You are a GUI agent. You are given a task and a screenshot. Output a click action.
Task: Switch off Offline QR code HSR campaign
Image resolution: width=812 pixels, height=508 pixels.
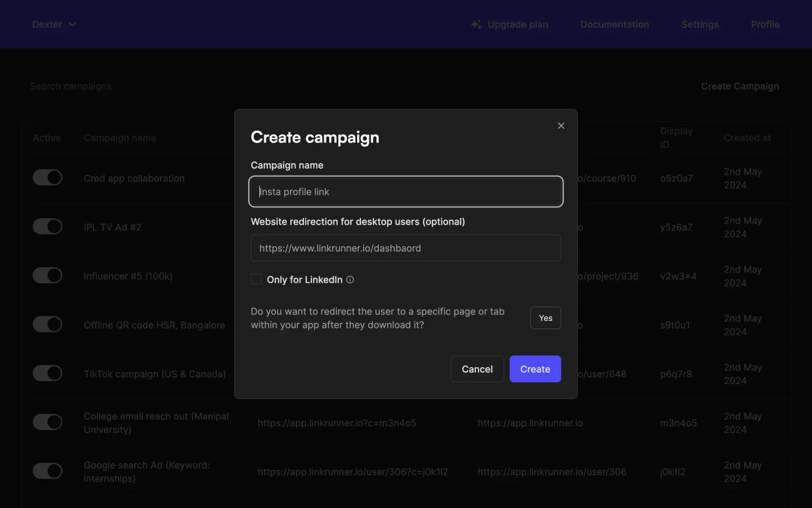(x=47, y=325)
